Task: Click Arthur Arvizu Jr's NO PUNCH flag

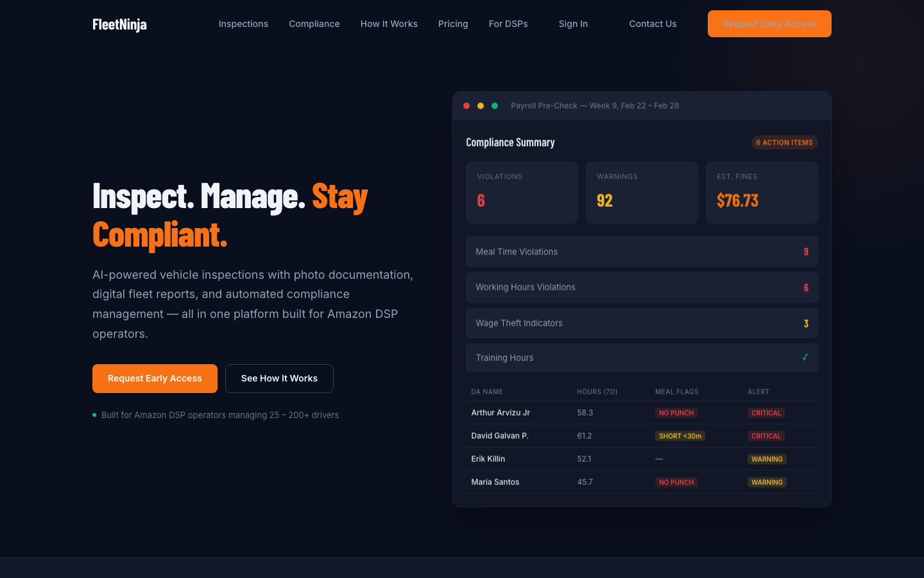Action: (676, 413)
